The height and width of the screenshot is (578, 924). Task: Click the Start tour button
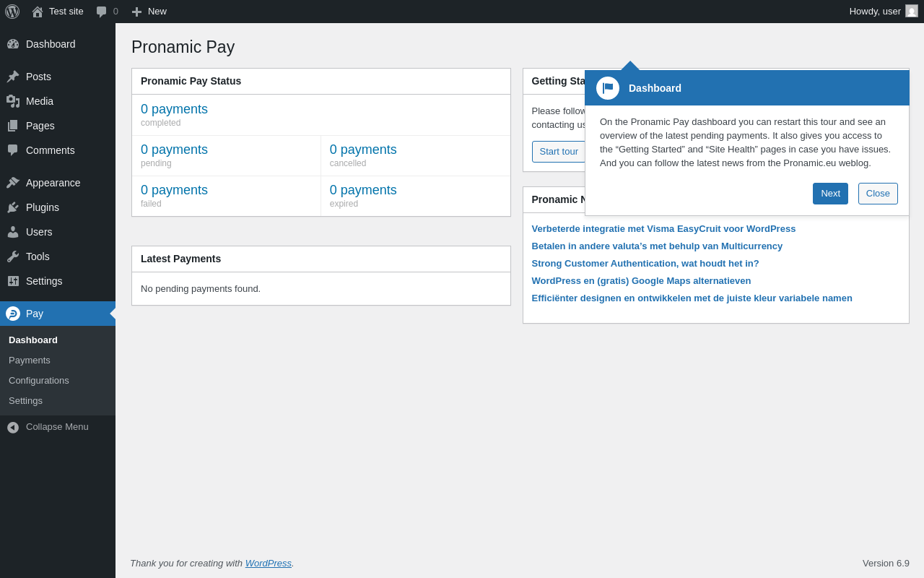click(559, 152)
